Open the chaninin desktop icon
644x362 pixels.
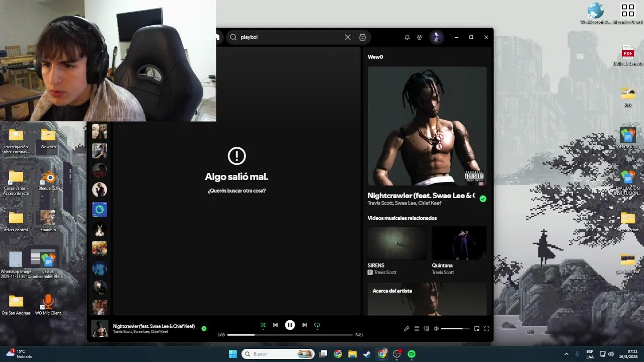(x=48, y=222)
